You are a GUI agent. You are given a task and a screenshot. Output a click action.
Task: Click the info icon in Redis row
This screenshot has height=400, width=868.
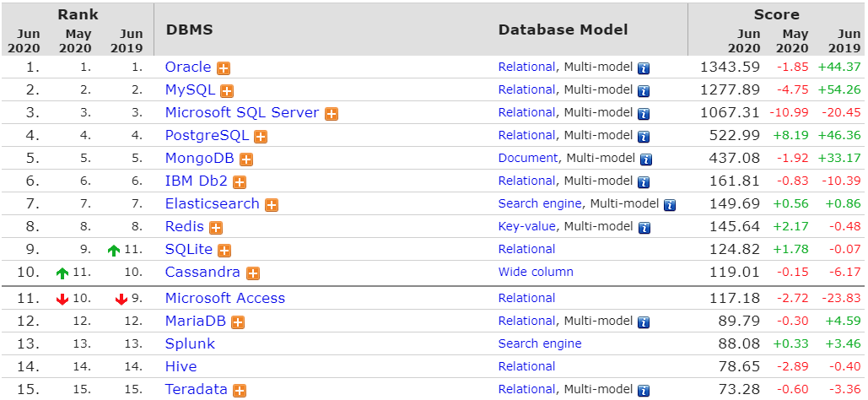pyautogui.click(x=644, y=228)
